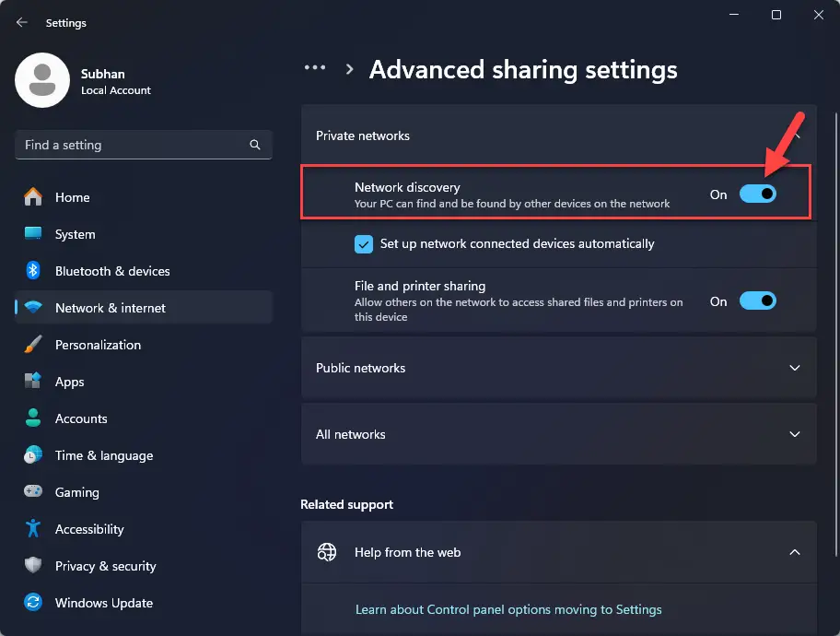Screen dimensions: 840x636
Task: Disable File and printer sharing toggle
Action: (757, 301)
